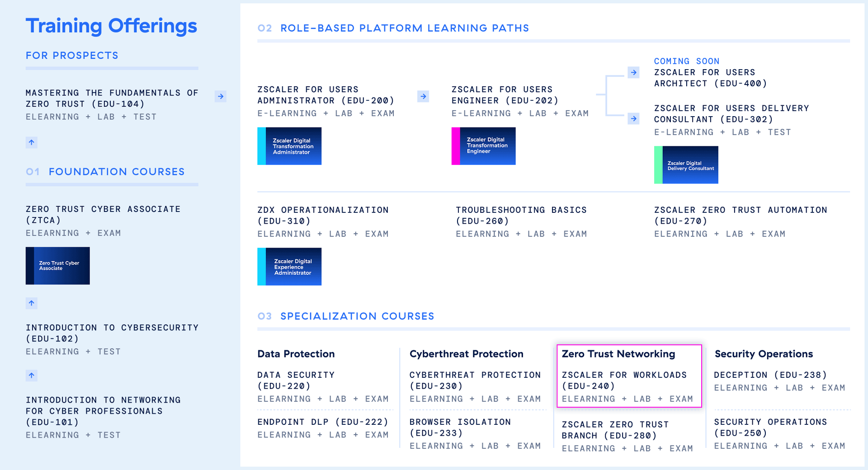Click the Coming Soon label
Image resolution: width=868 pixels, height=470 pixels.
(x=687, y=61)
